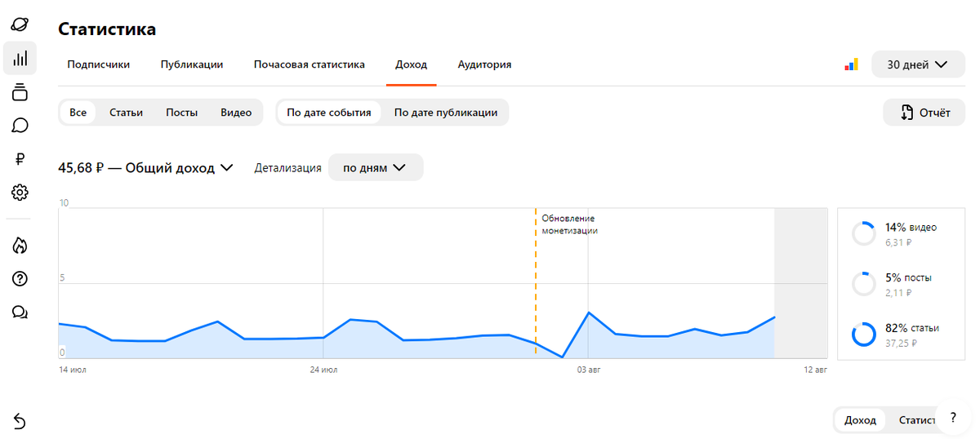Viewport: 980px width, 439px height.
Task: Click the 14 июл axis label
Action: pyautogui.click(x=73, y=370)
